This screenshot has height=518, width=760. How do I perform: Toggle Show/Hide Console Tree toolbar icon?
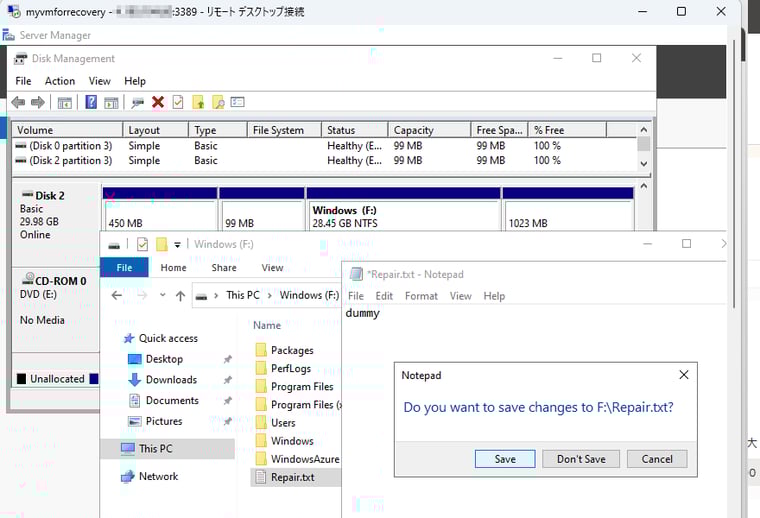[64, 102]
